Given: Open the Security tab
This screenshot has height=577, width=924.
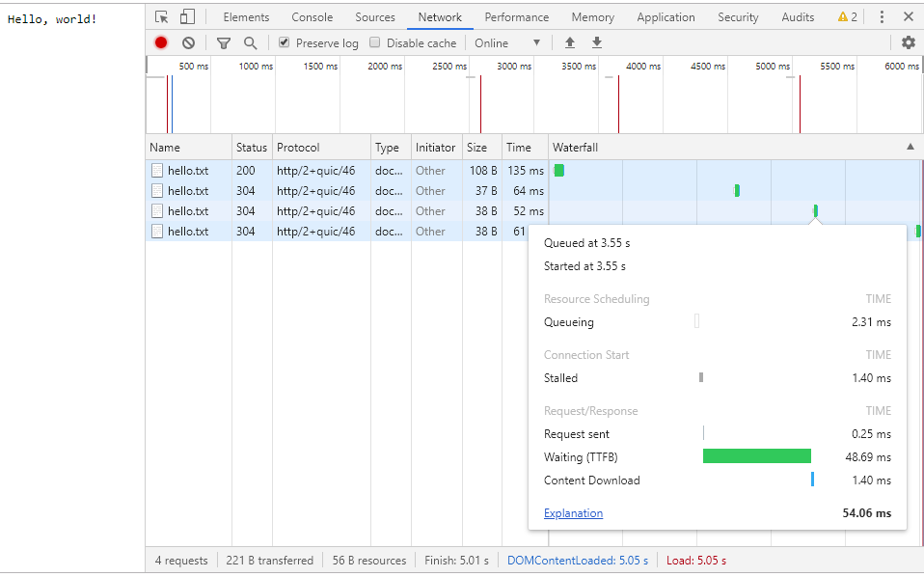Looking at the screenshot, I should [x=738, y=17].
